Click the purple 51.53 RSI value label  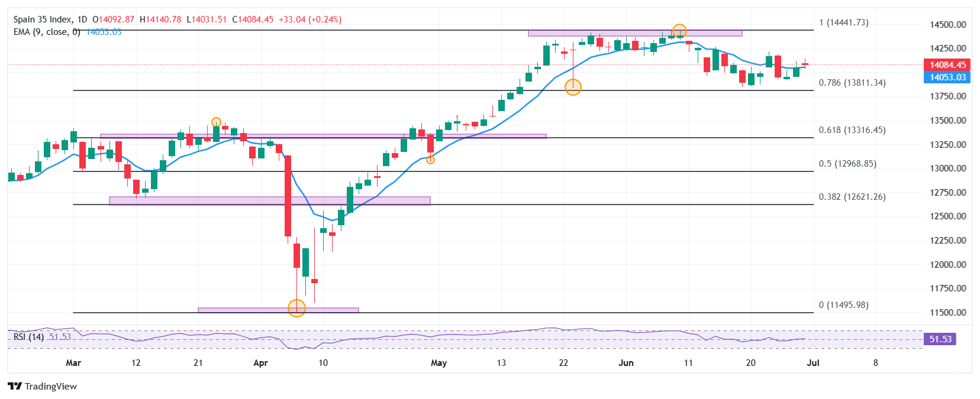[940, 339]
